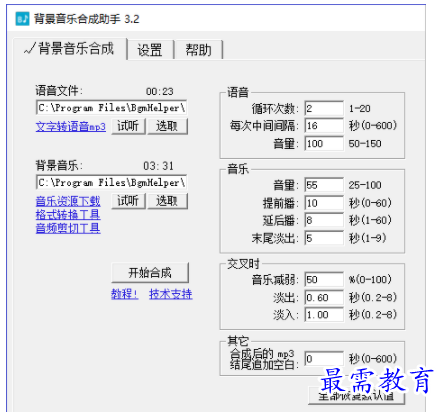The width and height of the screenshot is (442, 412).
Task: Click the 语音文件 path field
Action: [x=111, y=108]
